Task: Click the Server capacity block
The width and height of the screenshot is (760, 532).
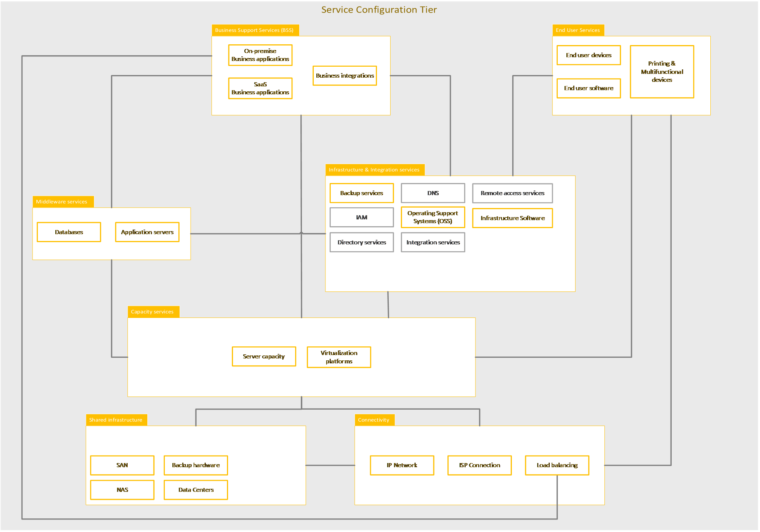Action: (x=264, y=356)
